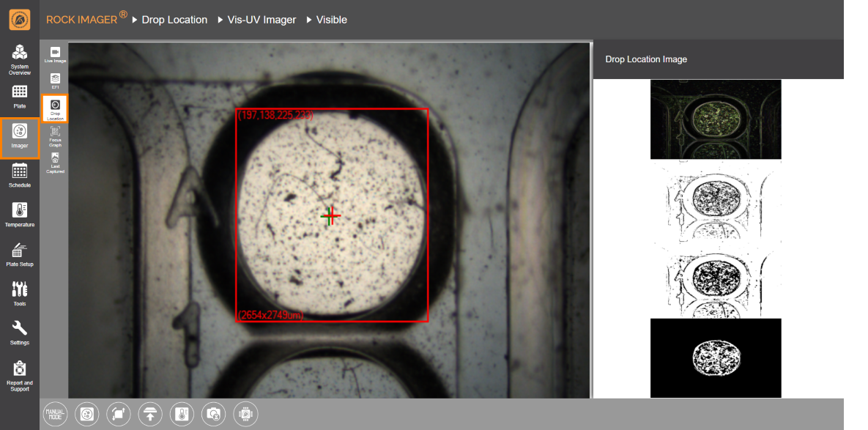Open Settings from the sidebar
Viewport: 868px width, 430px height.
coord(20,333)
